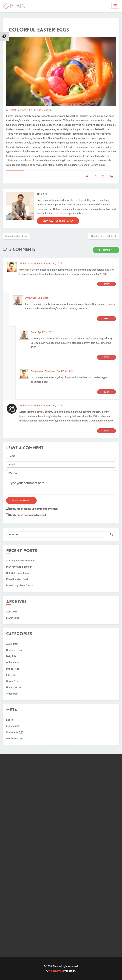Enable notify of follow-up comments checkbox

point(7,508)
